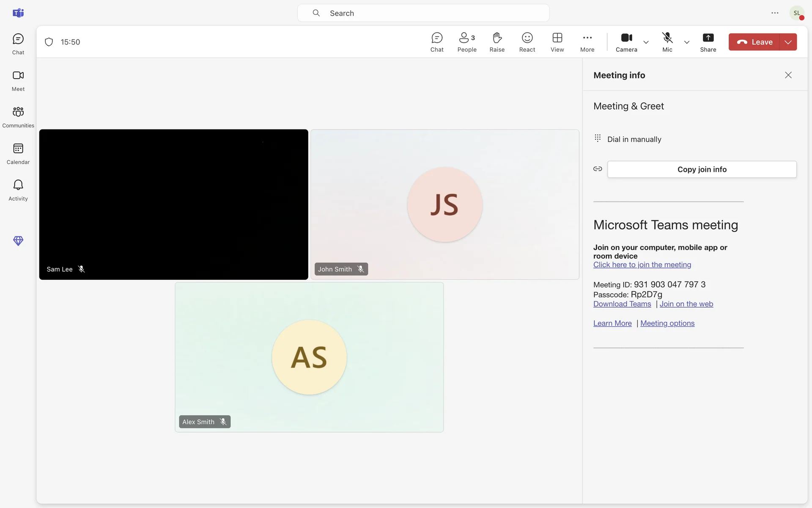Click Copy join info button
The image size is (812, 508).
coord(702,169)
